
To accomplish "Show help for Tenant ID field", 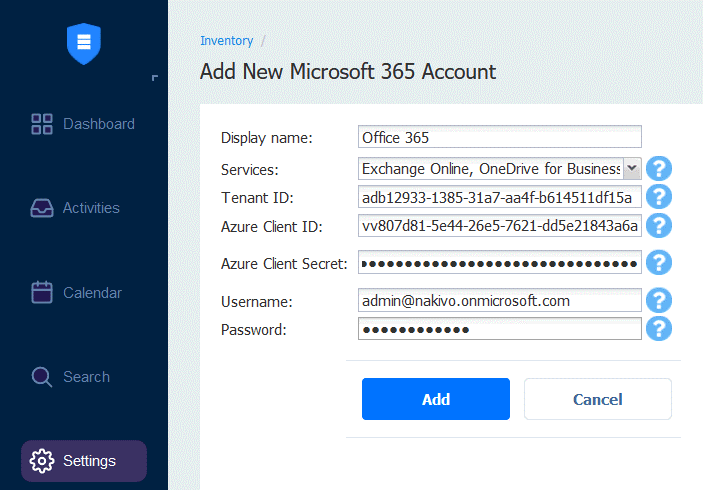I will tap(659, 197).
